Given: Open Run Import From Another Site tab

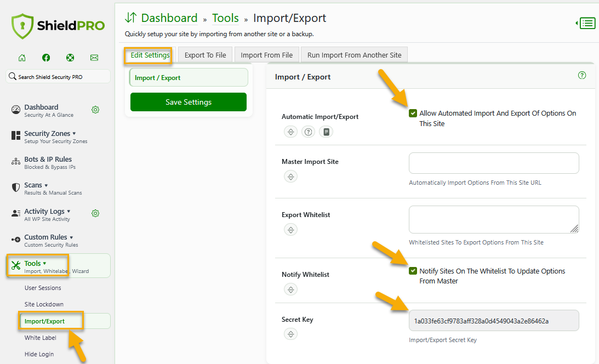Looking at the screenshot, I should coord(355,55).
